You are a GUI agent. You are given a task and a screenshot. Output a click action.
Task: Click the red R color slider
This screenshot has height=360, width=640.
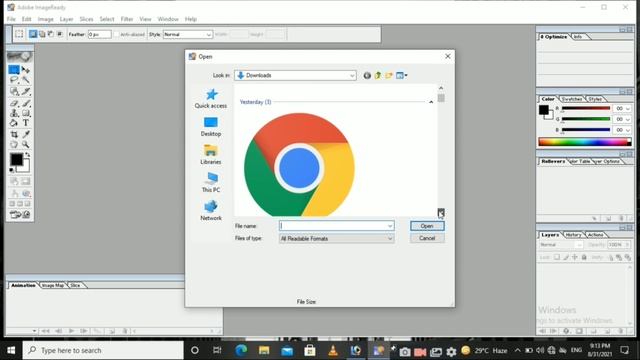pos(586,109)
